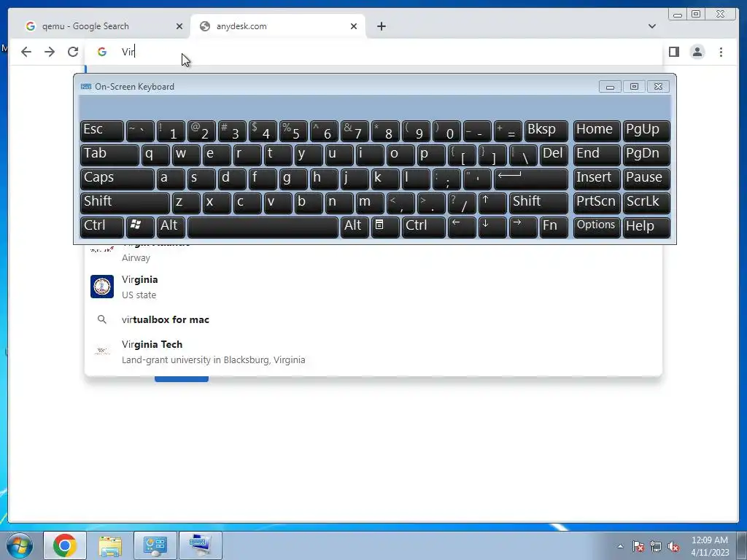The width and height of the screenshot is (747, 560).
Task: Open the Chrome profile avatar
Action: click(697, 52)
